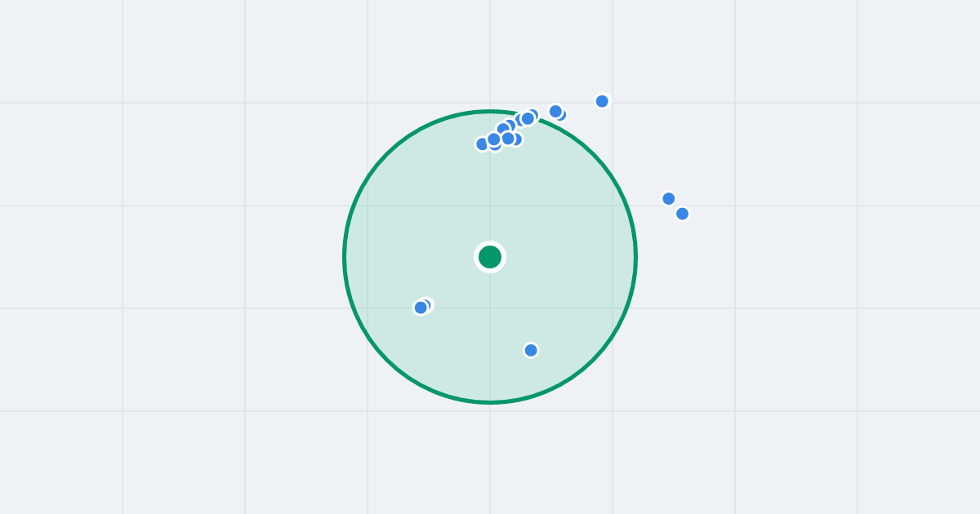This screenshot has height=514, width=980.
Task: Choose the blue dot just upper-left of the rightmost dot
Action: point(669,198)
